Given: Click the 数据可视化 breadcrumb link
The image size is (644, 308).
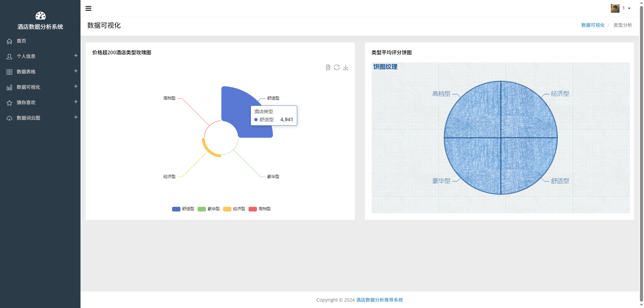Looking at the screenshot, I should [x=593, y=25].
